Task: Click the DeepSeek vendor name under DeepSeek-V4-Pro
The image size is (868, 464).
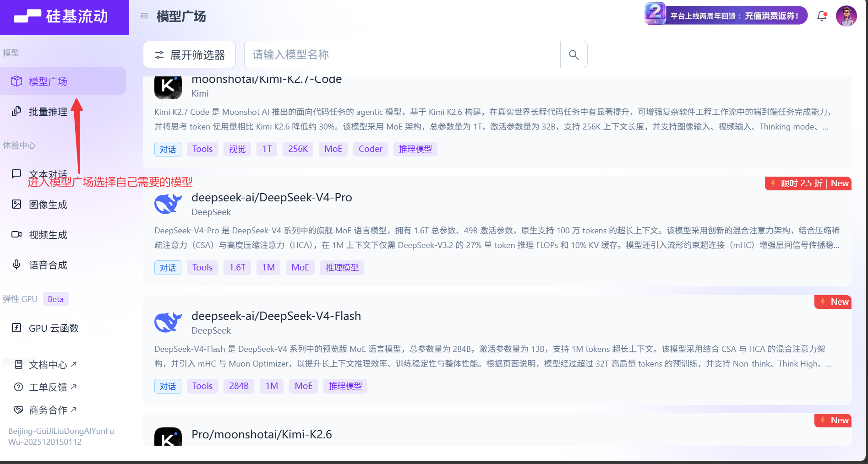Action: point(211,212)
